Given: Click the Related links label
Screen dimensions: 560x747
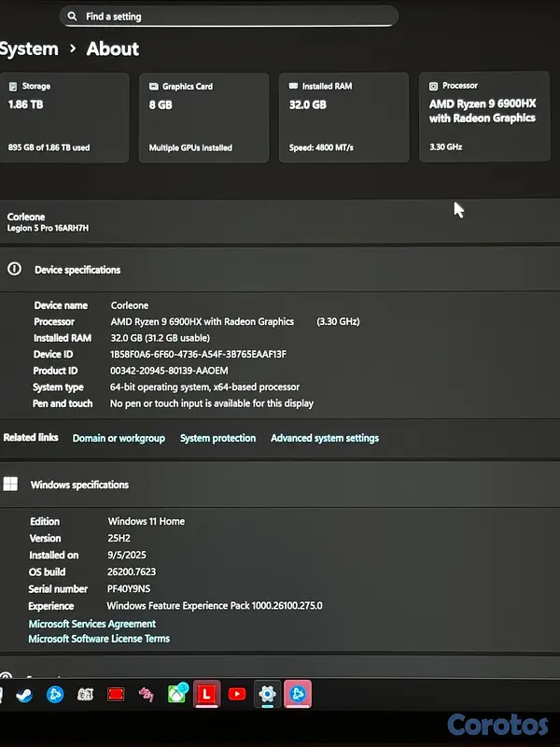Looking at the screenshot, I should (31, 437).
